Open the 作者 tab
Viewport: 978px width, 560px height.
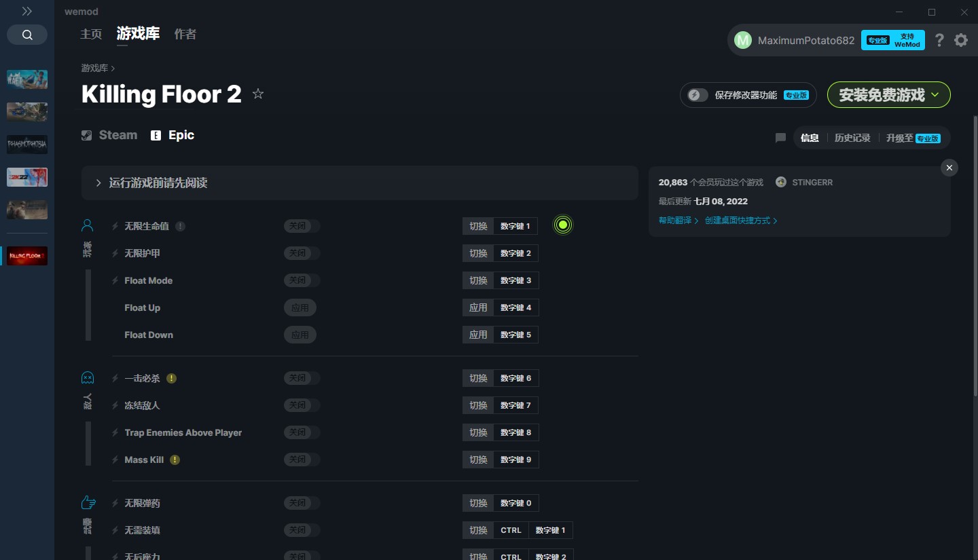point(185,34)
